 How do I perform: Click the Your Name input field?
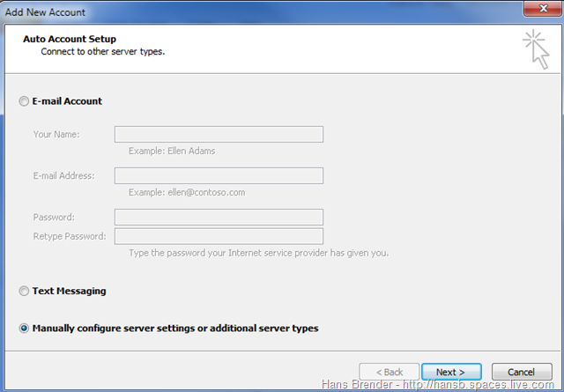[219, 135]
